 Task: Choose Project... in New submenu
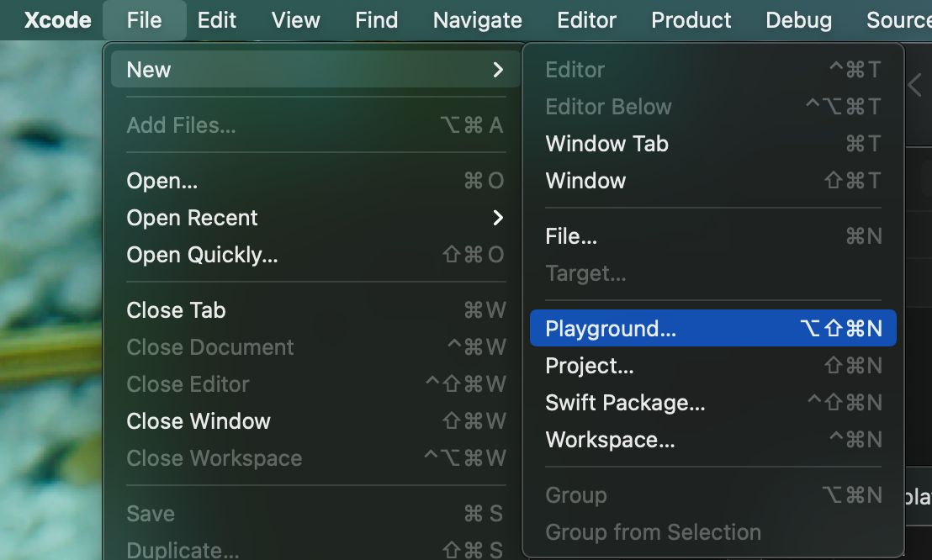[712, 366]
